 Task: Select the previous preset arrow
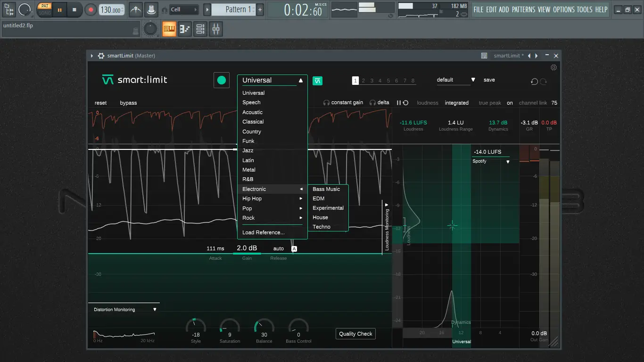point(529,56)
